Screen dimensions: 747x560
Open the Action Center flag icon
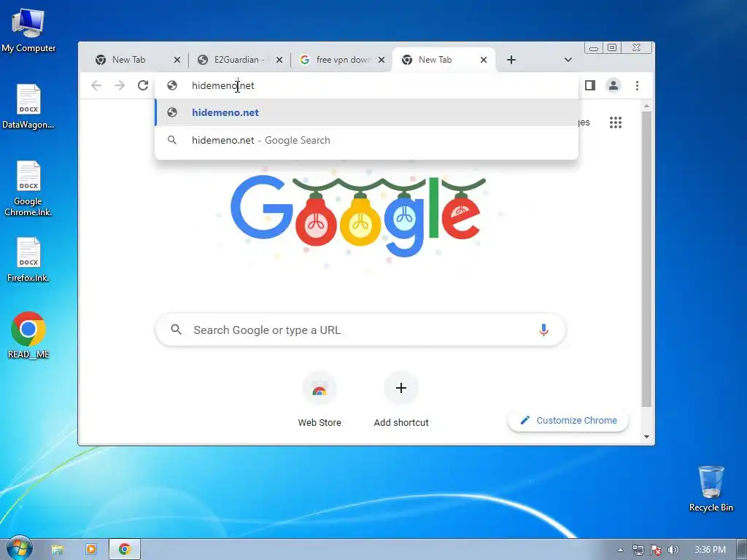[656, 550]
